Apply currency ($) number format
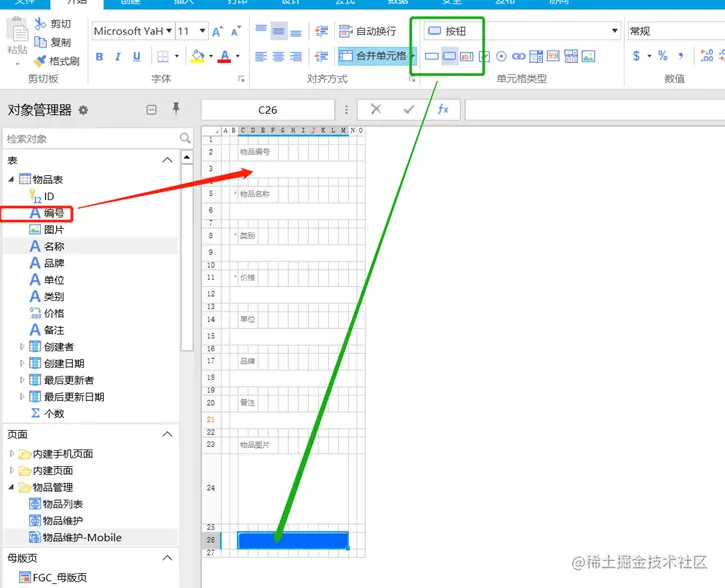Viewport: 725px width, 588px height. point(636,56)
